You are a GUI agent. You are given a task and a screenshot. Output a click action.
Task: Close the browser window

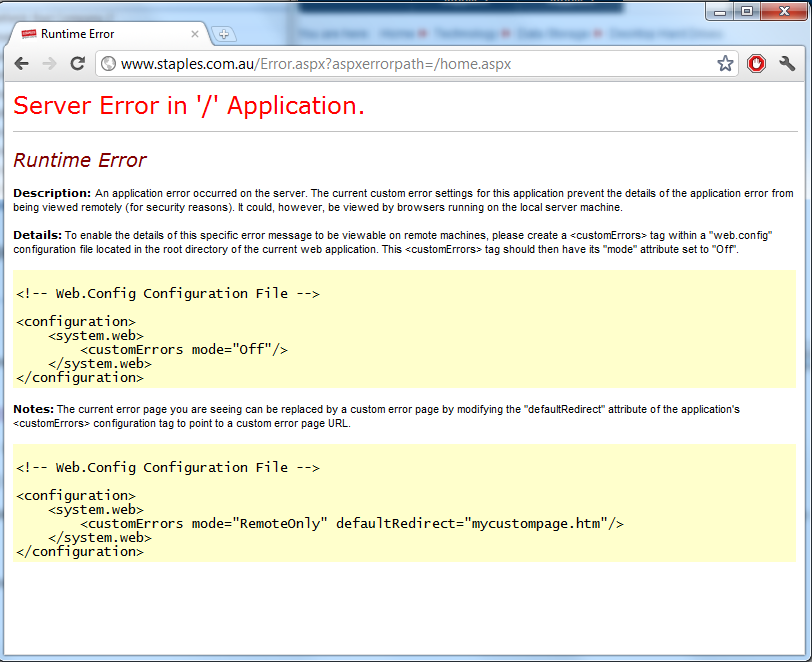click(784, 11)
